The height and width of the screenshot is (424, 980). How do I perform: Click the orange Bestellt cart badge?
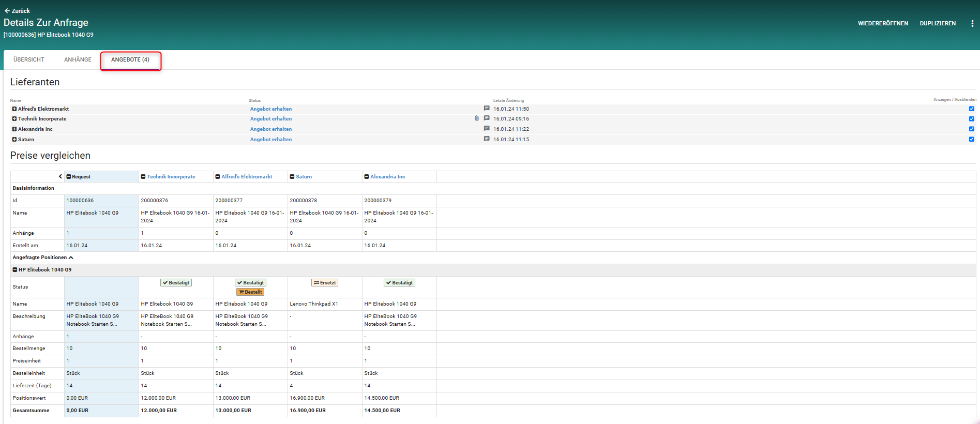coord(250,292)
